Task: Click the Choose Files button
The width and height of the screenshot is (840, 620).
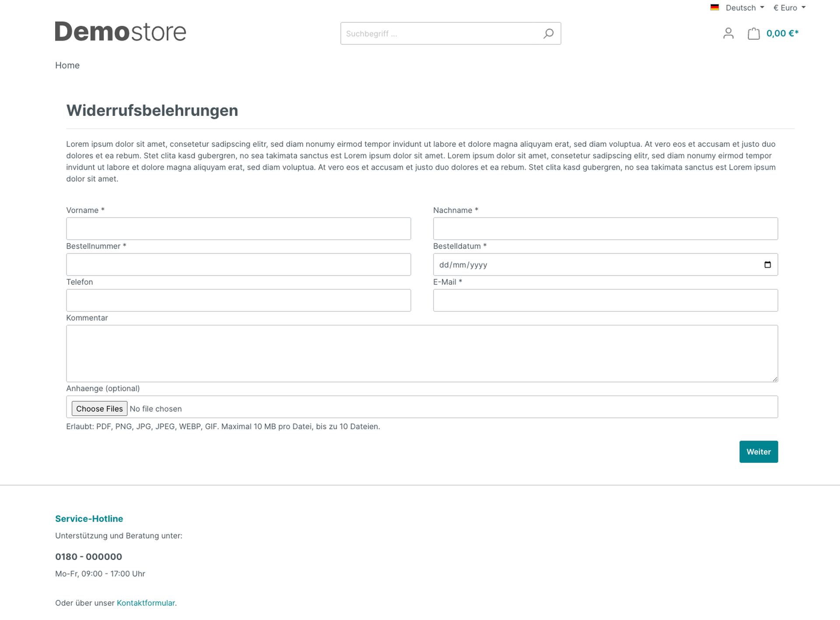Action: (99, 408)
